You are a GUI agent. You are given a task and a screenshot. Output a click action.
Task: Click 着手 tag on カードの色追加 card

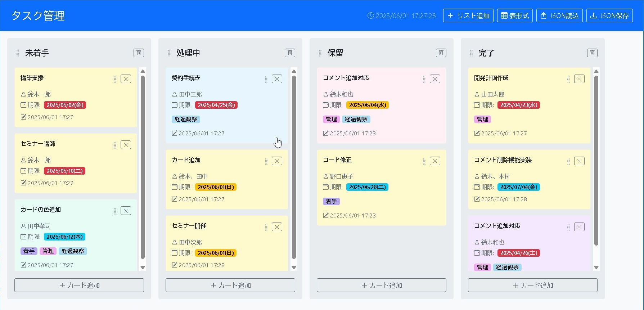coord(29,251)
